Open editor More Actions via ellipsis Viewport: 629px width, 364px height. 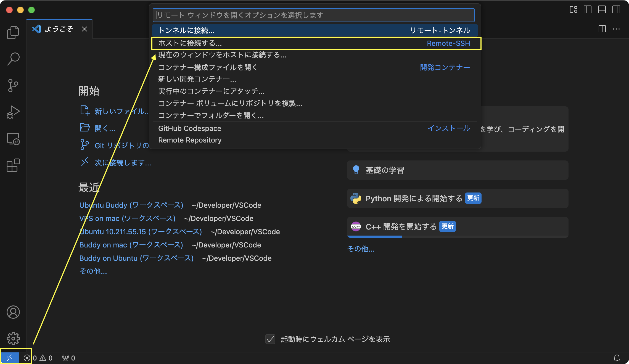coord(616,29)
